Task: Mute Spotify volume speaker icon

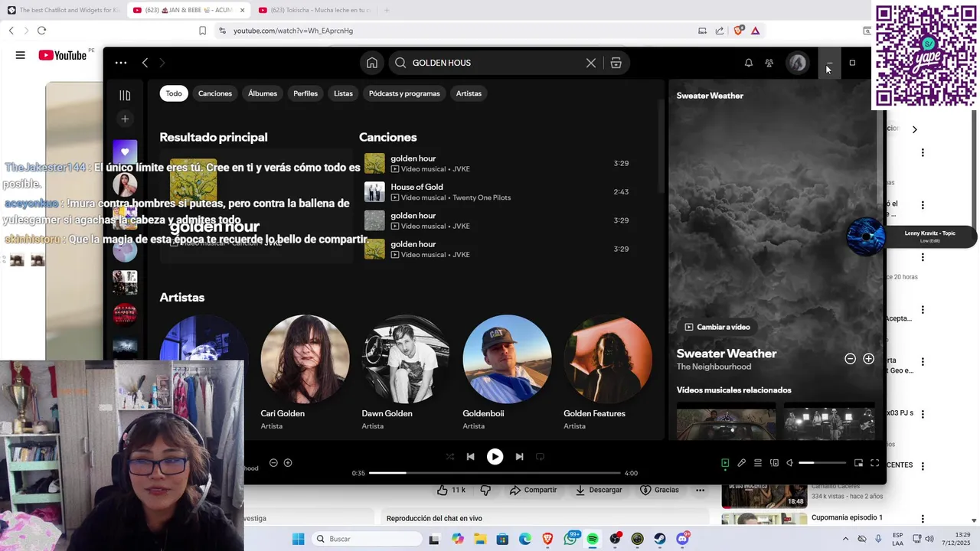Action: click(790, 463)
